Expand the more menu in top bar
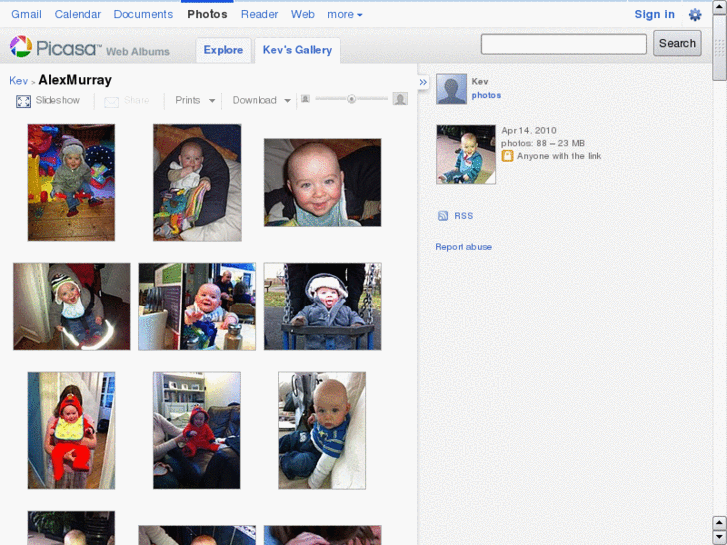Screen dimensions: 727x545 (x=344, y=14)
